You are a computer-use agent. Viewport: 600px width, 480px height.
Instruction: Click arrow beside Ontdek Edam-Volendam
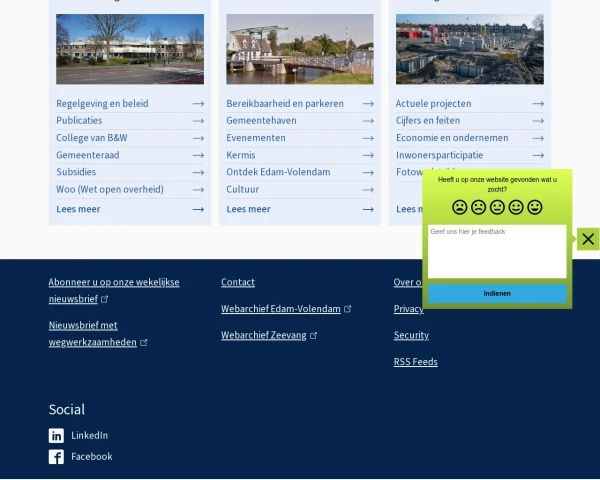pyautogui.click(x=368, y=173)
